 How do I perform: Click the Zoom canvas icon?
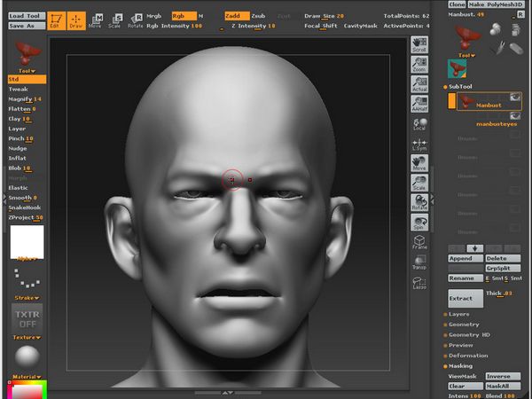tap(420, 62)
